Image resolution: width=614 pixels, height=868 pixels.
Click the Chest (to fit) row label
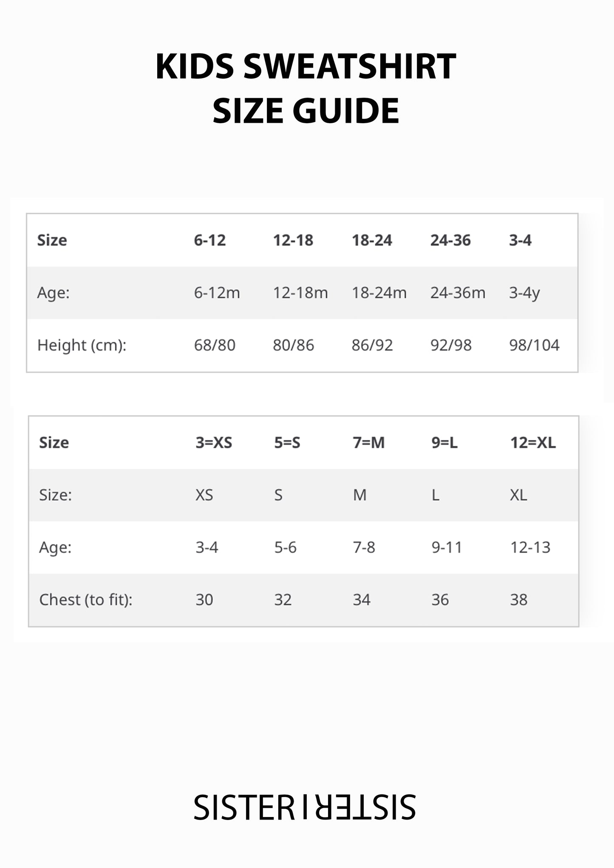pyautogui.click(x=86, y=600)
